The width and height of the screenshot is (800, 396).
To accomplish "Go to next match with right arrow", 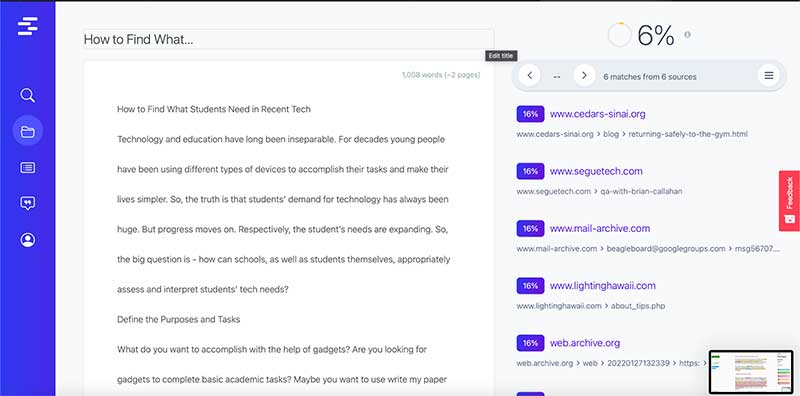I will [584, 76].
